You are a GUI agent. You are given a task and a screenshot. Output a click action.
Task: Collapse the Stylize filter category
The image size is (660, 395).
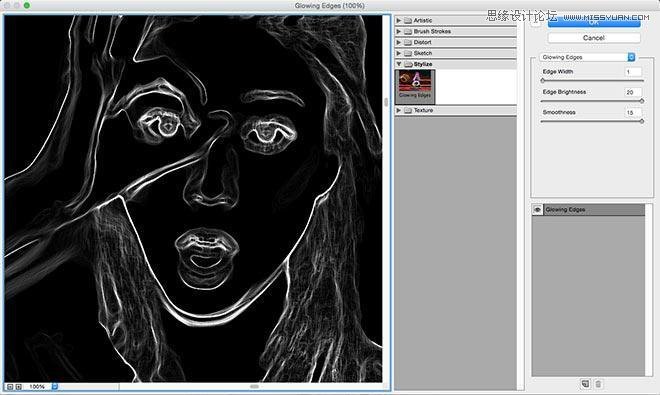[399, 64]
